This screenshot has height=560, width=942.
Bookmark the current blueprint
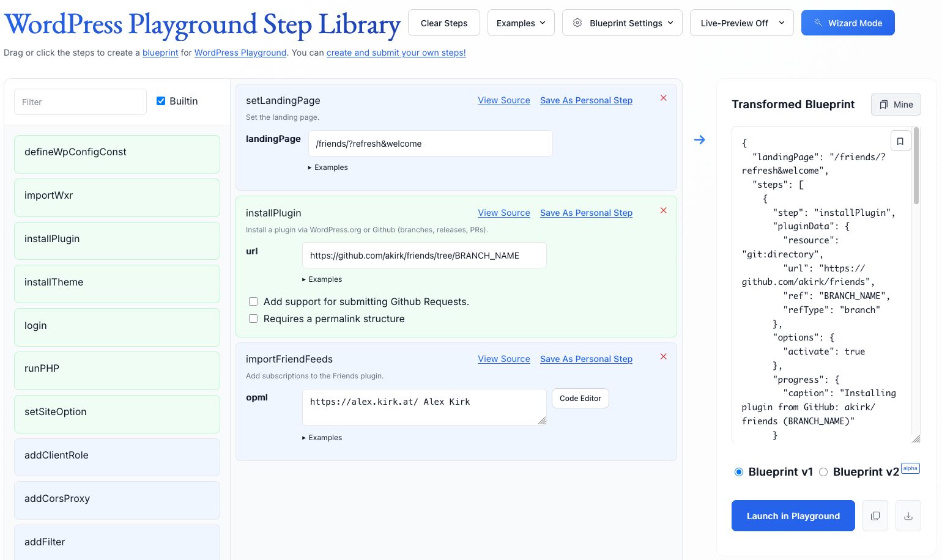click(x=900, y=140)
